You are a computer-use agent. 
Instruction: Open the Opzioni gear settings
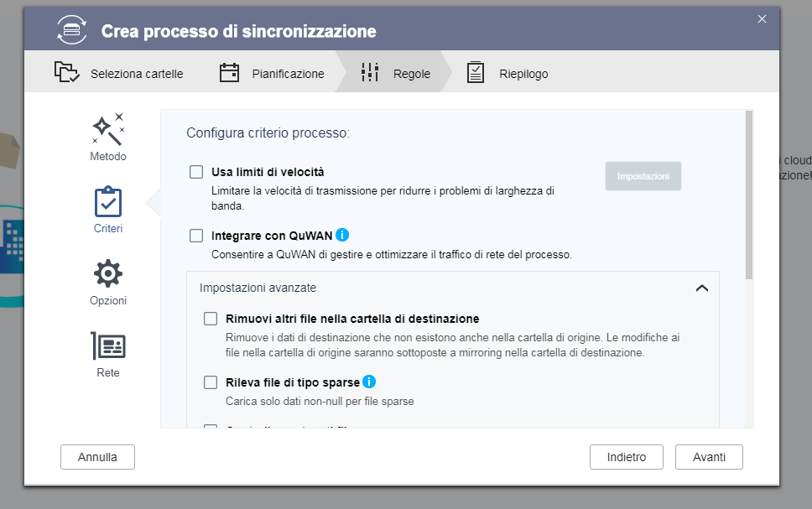coord(108,274)
